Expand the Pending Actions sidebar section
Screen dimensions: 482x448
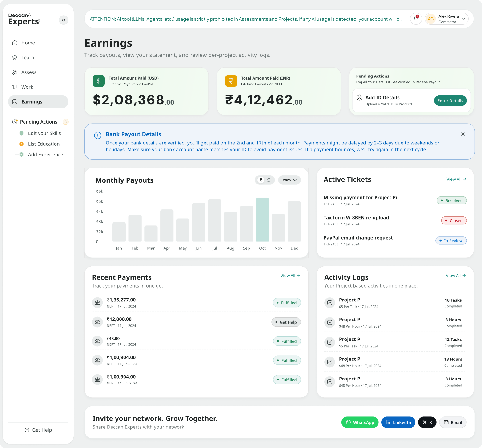point(38,122)
